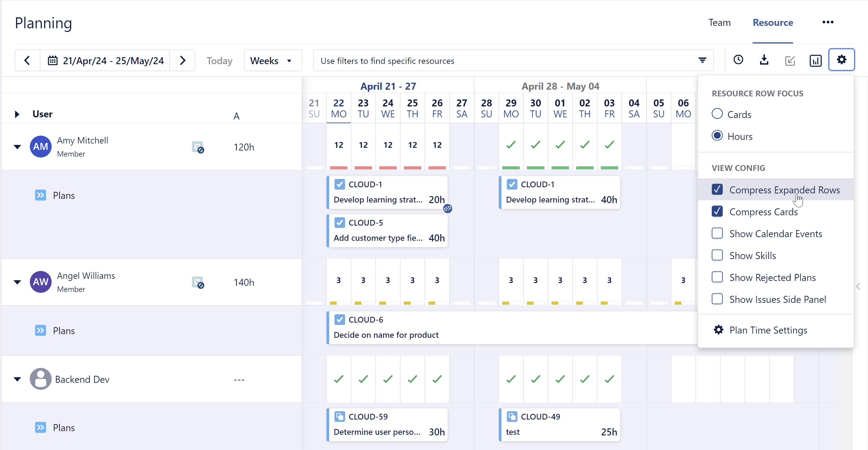The image size is (868, 450).
Task: Select the Cards resource row focus option
Action: (717, 114)
